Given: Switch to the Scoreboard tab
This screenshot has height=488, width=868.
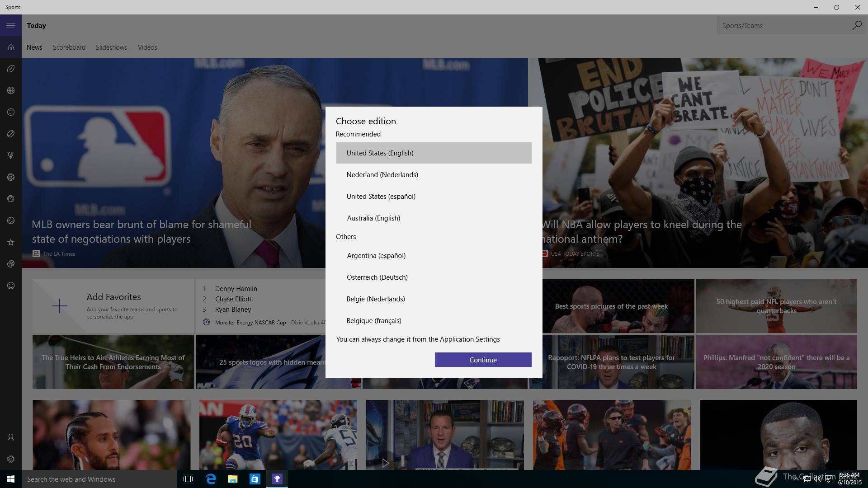Looking at the screenshot, I should pyautogui.click(x=69, y=47).
